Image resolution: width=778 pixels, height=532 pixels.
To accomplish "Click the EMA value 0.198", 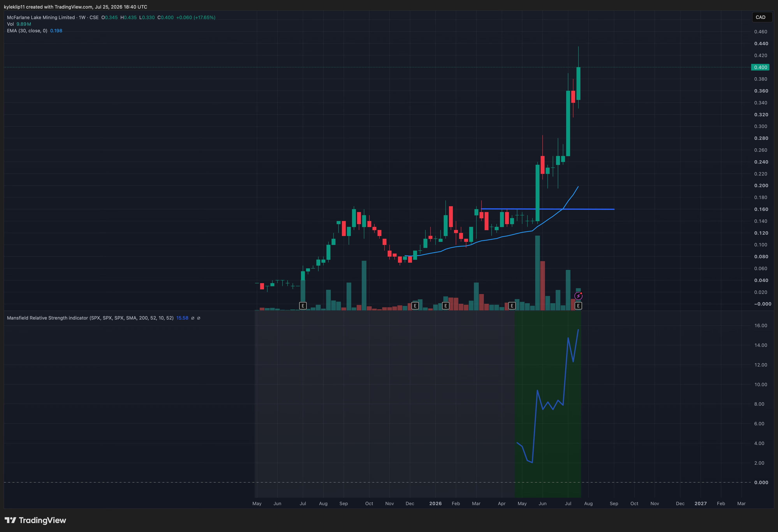I will tap(56, 31).
